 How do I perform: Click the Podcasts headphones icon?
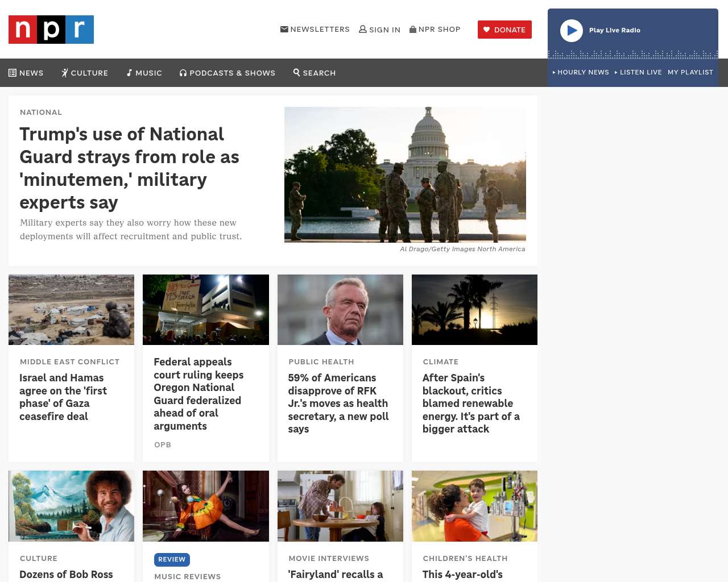coord(183,73)
